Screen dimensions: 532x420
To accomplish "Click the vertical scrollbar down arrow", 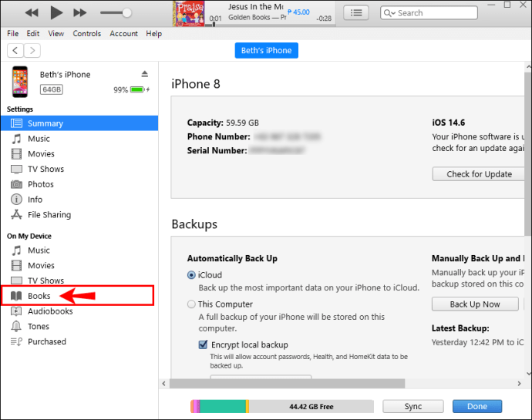I will pyautogui.click(x=528, y=374).
